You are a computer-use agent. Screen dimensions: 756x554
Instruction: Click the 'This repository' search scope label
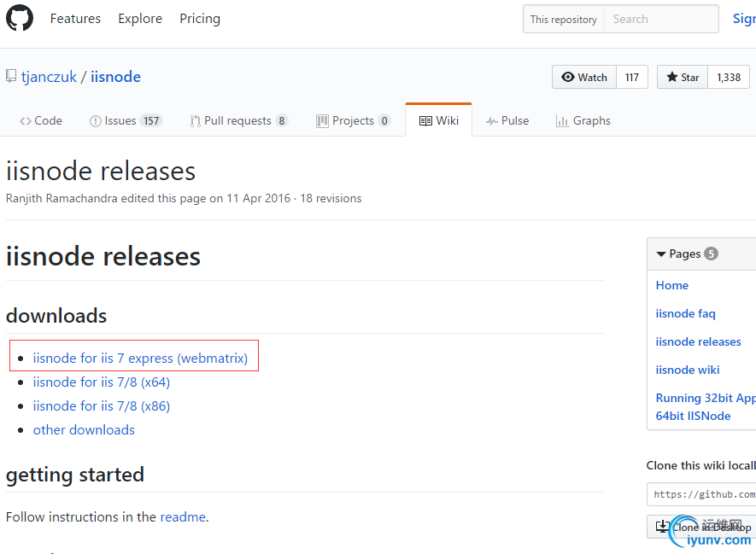point(564,20)
